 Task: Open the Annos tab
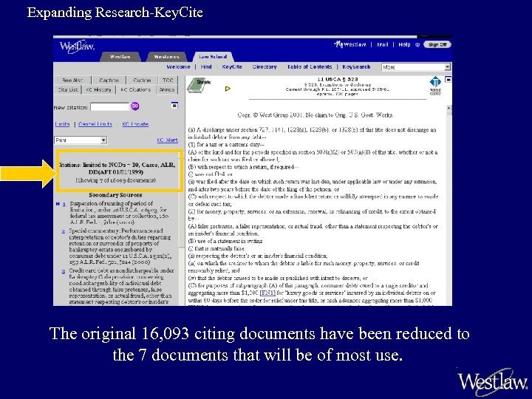pyautogui.click(x=166, y=89)
